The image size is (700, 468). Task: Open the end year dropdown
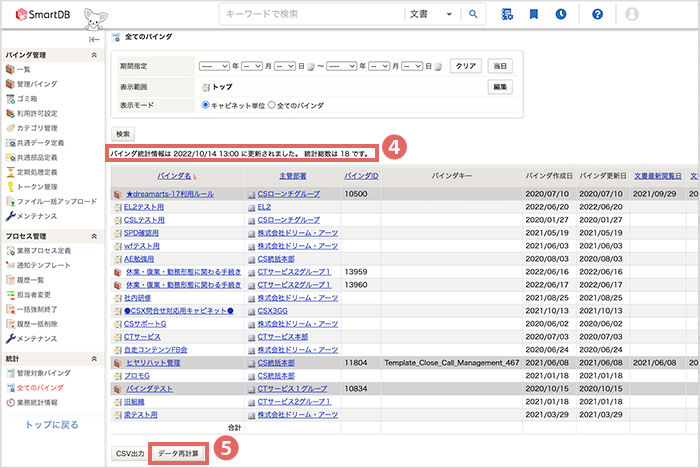[x=342, y=66]
